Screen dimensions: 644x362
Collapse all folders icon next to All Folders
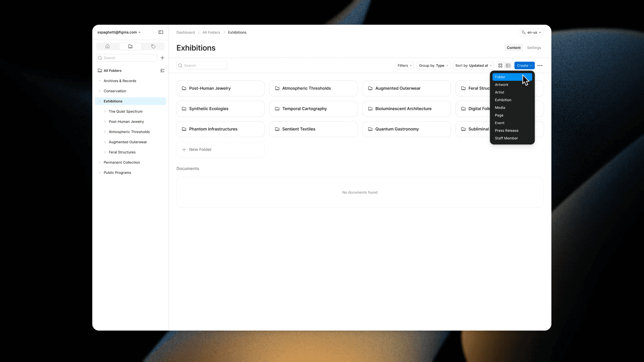[162, 71]
